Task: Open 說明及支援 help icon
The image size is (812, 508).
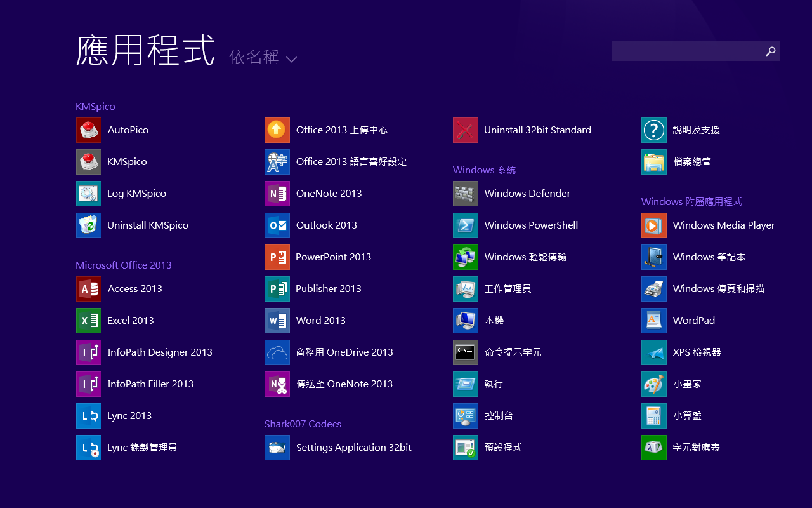Action: click(x=654, y=130)
